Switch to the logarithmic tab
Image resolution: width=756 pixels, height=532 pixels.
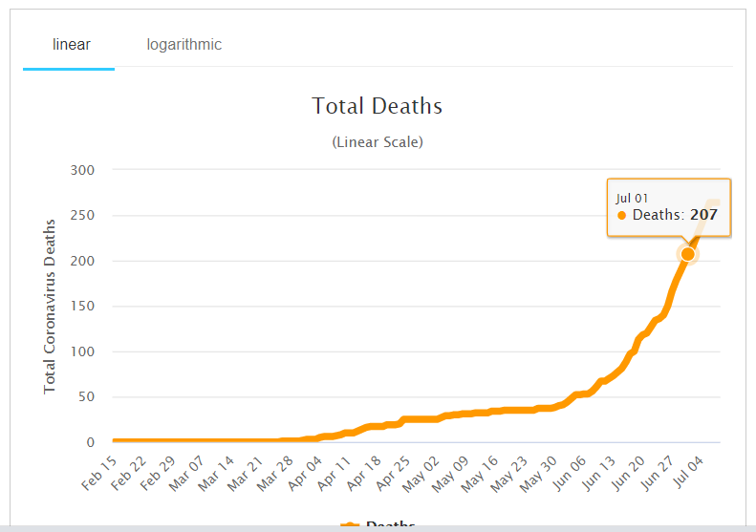pos(184,45)
